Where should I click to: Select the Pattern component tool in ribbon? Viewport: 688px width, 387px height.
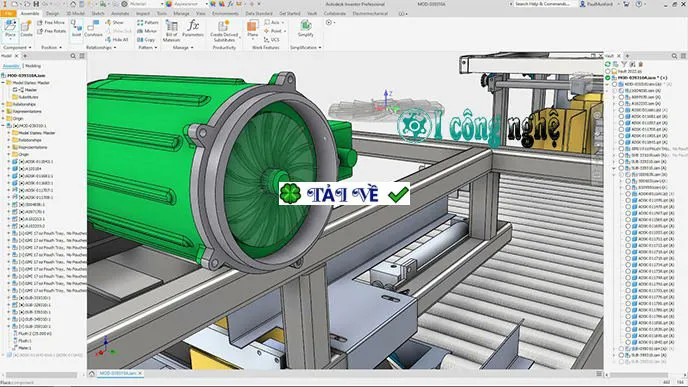coord(147,22)
